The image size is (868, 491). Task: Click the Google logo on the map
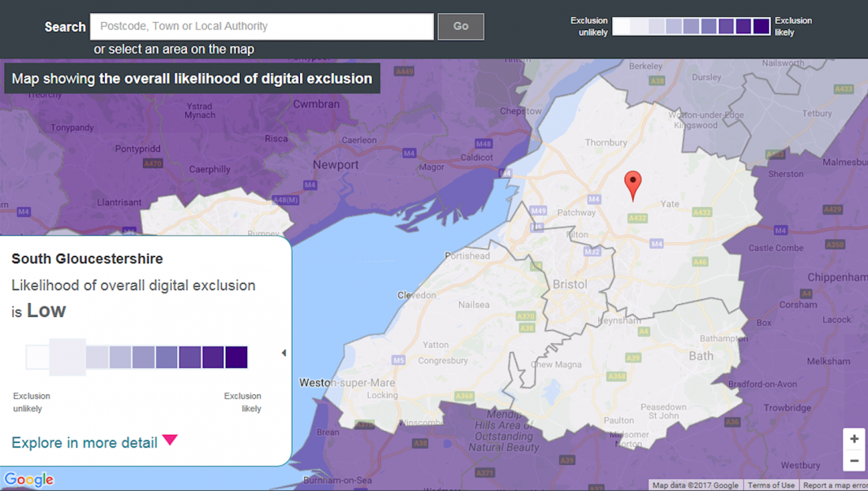click(28, 479)
